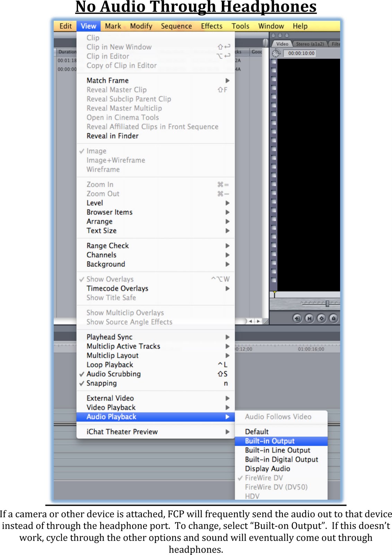Open the Modify menu

(141, 26)
